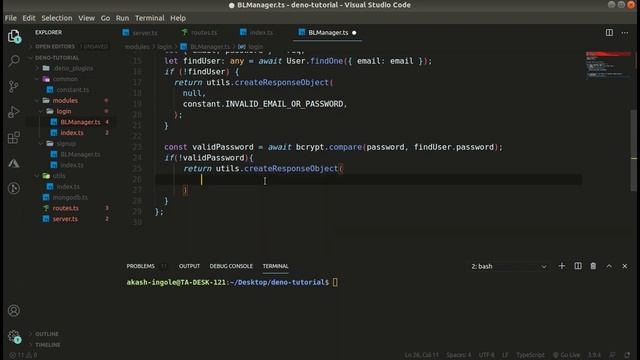The height and width of the screenshot is (360, 640).
Task: Select the terminal shell dropdown showing 2: bash
Action: 509,267
